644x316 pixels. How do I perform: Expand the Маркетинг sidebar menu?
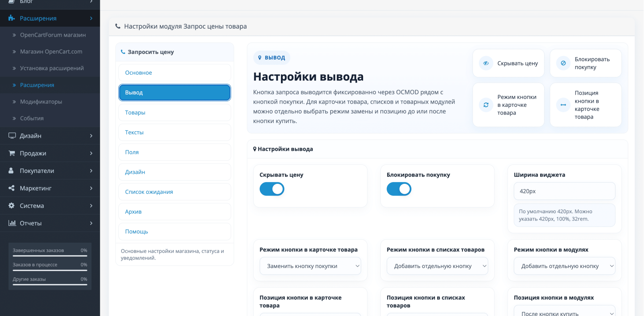click(50, 188)
